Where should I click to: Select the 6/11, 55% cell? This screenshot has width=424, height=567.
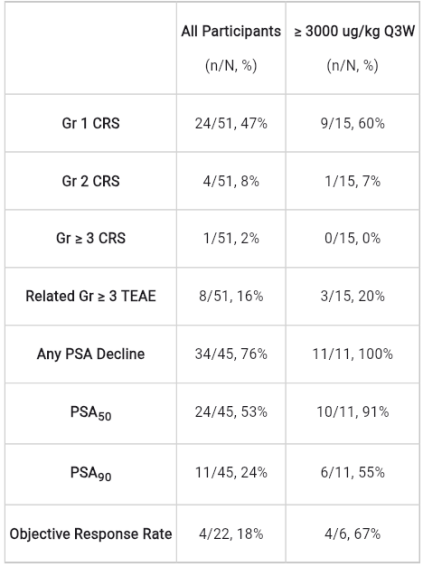click(352, 473)
